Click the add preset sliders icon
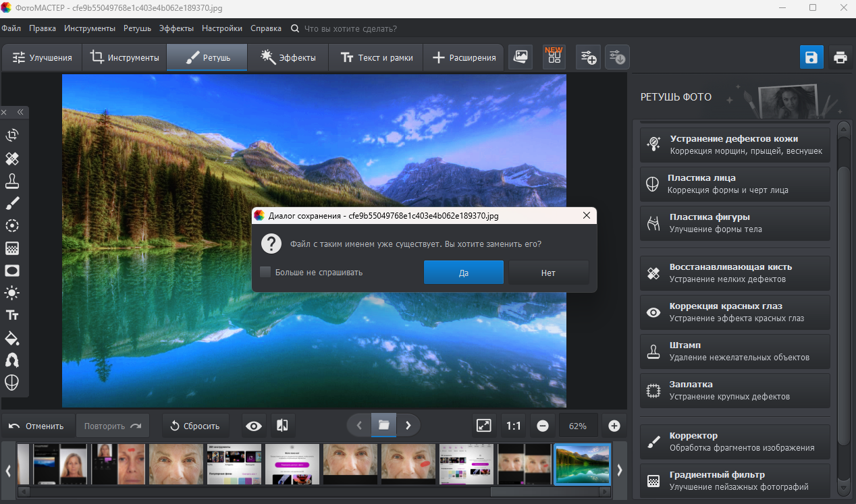The height and width of the screenshot is (504, 856). click(x=588, y=57)
